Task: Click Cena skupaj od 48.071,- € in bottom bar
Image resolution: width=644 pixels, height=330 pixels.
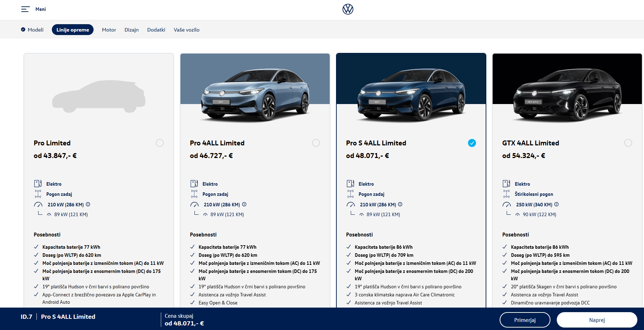Action: pos(184,320)
